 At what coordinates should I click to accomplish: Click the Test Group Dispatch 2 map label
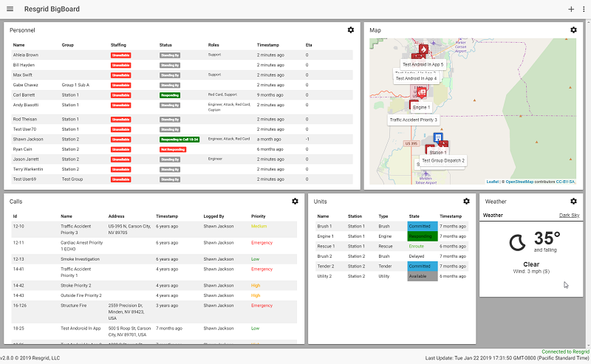443,160
